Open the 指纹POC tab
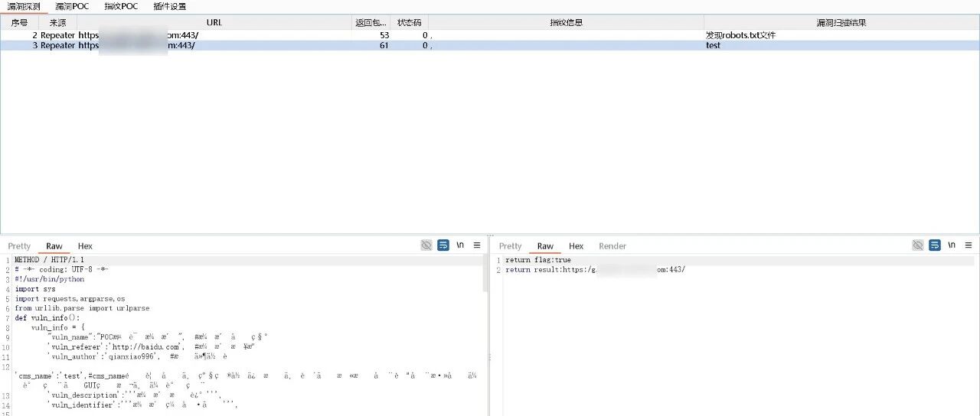Viewport: 980px width, 416px height. [121, 6]
